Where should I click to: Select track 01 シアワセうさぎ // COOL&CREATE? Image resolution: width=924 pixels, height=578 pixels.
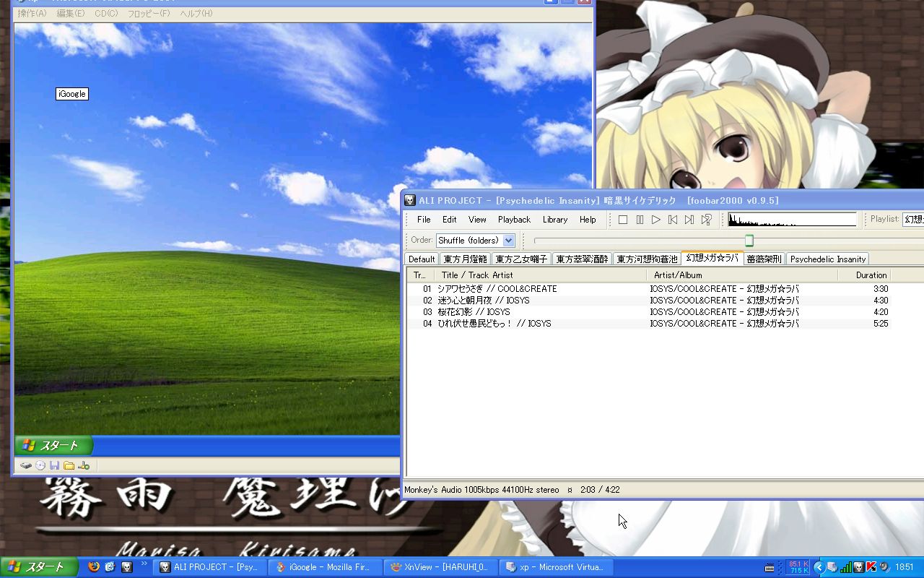coord(649,289)
